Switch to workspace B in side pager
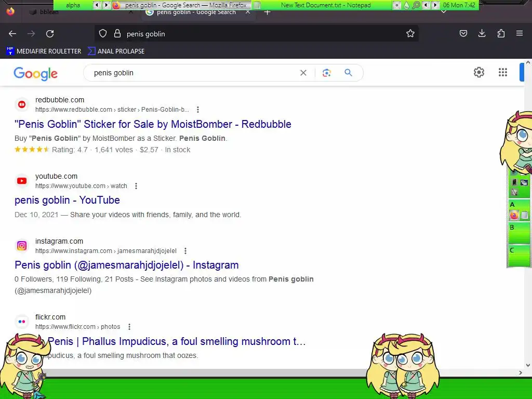 coord(519,233)
